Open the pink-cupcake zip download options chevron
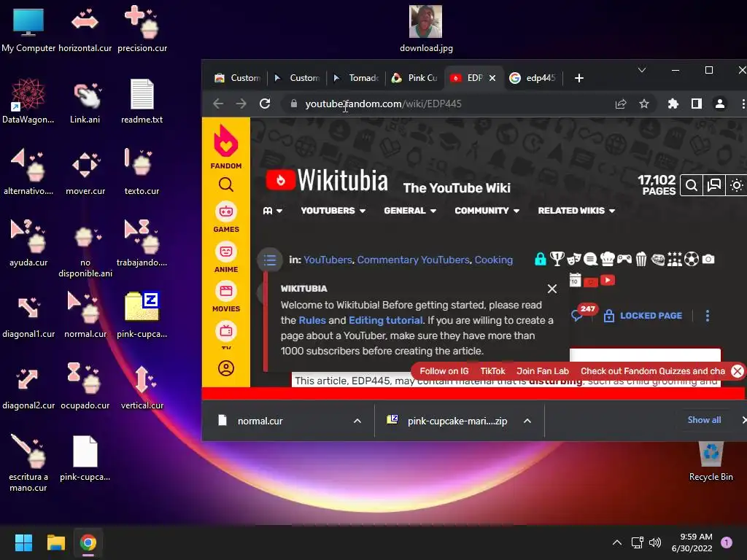The image size is (747, 560). pyautogui.click(x=527, y=421)
